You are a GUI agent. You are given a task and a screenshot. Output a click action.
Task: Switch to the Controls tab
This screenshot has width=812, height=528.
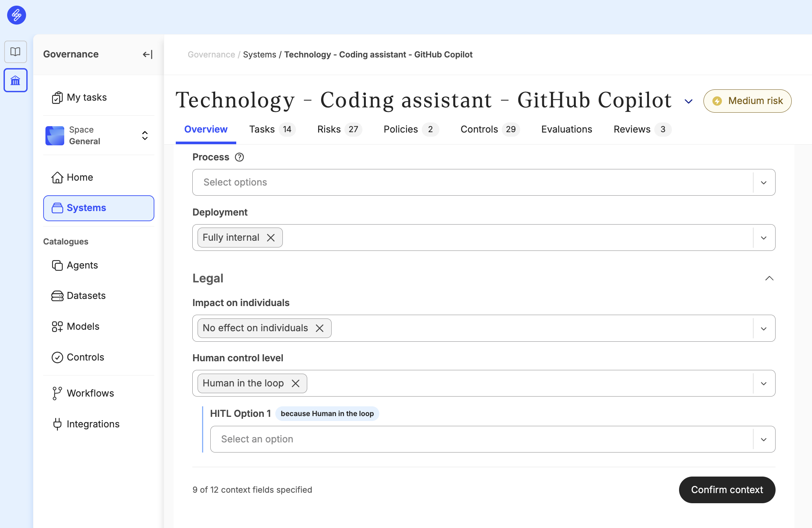[x=490, y=130]
